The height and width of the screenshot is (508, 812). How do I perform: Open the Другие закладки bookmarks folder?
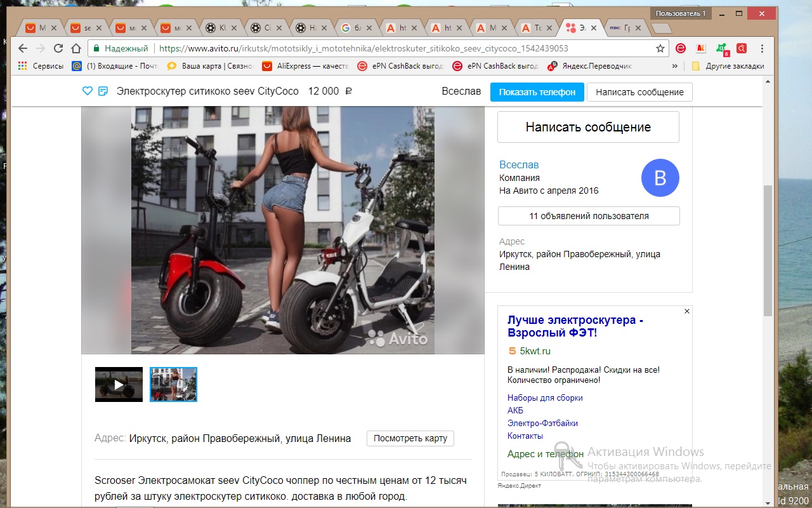click(x=728, y=66)
